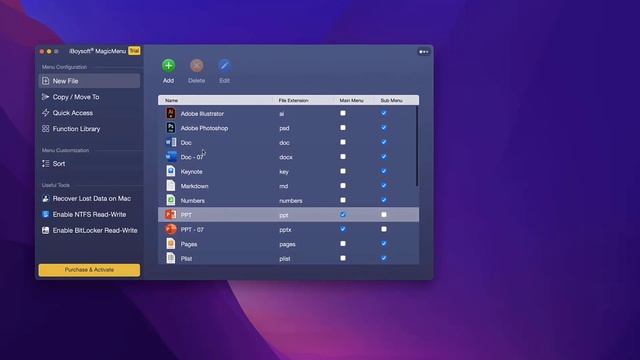Click the PowerPoint icon in the PPT - 07 row
Screen dimensions: 640x360
pyautogui.click(x=171, y=229)
